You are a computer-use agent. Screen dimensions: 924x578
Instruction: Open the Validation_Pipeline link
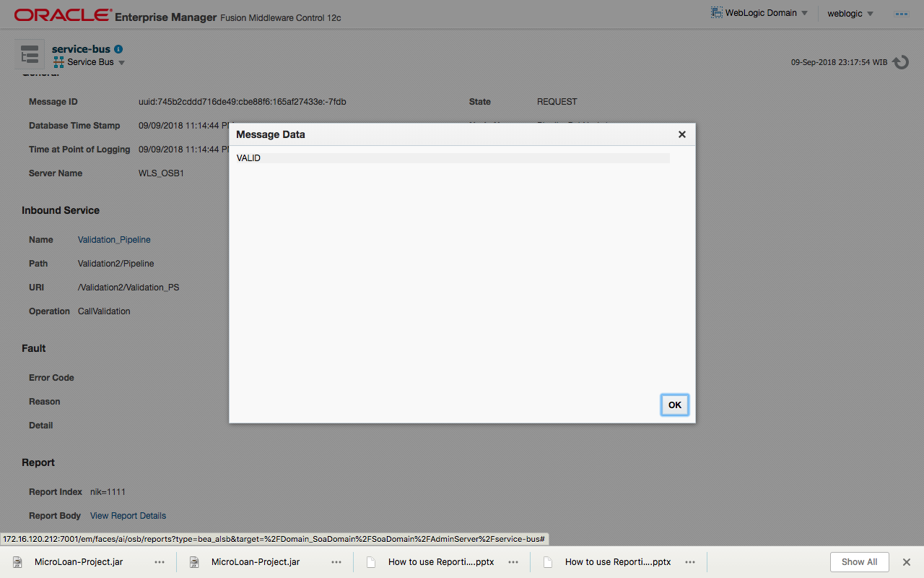[x=114, y=240]
